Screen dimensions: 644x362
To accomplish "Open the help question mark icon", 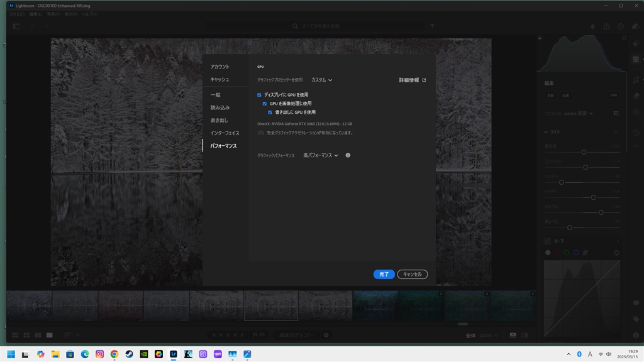I will click(621, 26).
